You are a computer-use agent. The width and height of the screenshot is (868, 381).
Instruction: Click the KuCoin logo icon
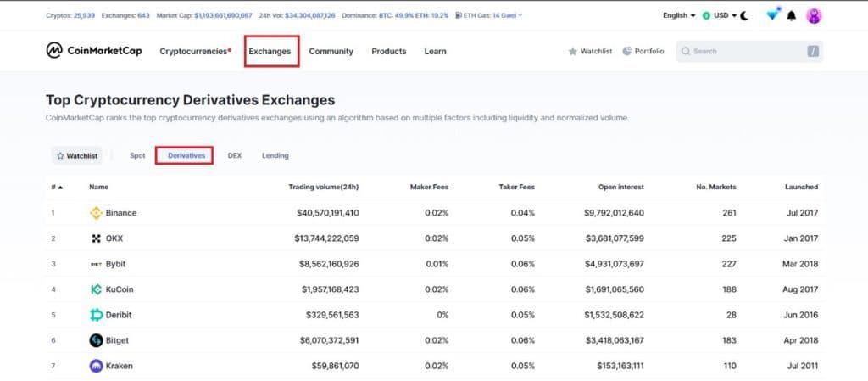tap(97, 289)
